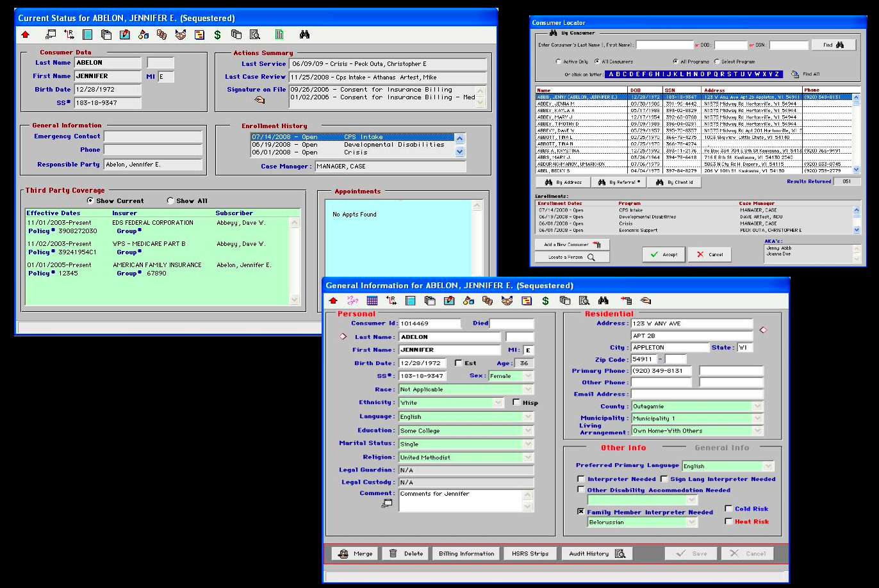Viewport: 879px width, 588px height.
Task: Click Billing Information button
Action: click(x=466, y=553)
